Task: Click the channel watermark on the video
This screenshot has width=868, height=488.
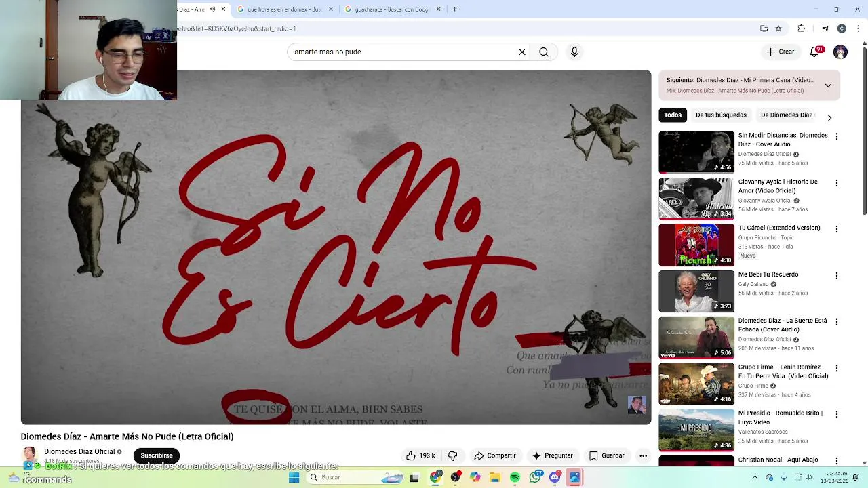Action: 637,405
